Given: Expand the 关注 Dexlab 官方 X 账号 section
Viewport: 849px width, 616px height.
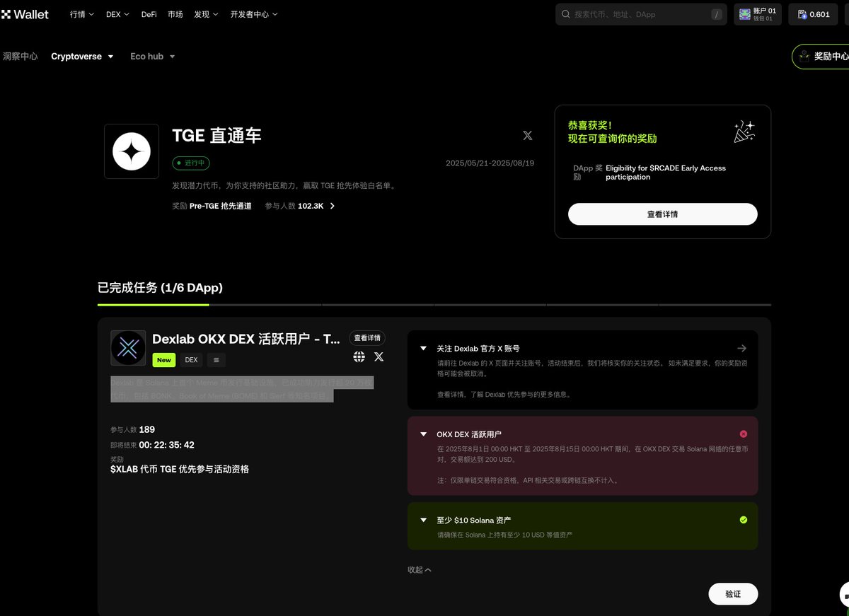Looking at the screenshot, I should point(423,347).
